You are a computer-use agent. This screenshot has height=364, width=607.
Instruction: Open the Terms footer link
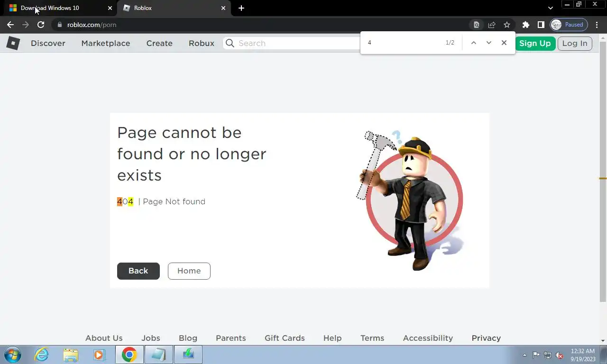coord(372,338)
